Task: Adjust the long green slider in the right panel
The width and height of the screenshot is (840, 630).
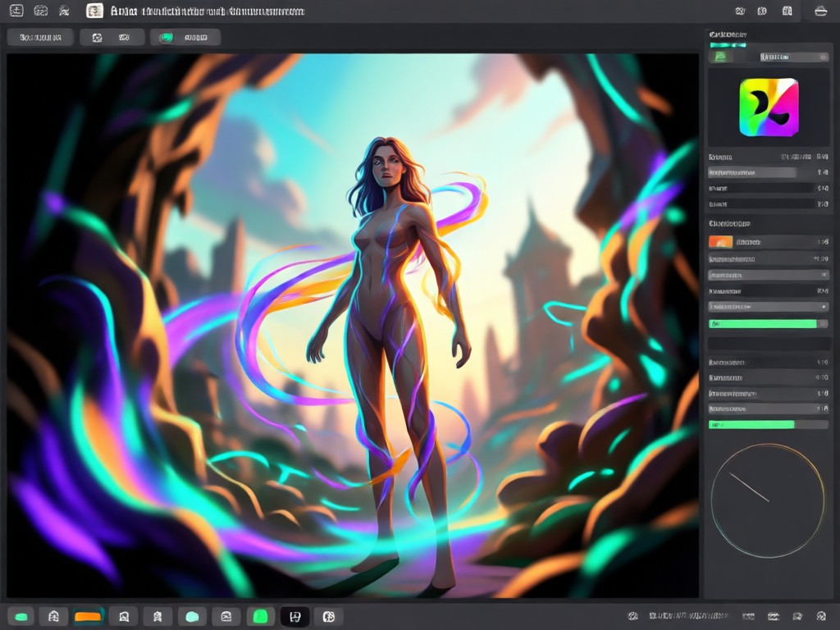Action: point(769,323)
